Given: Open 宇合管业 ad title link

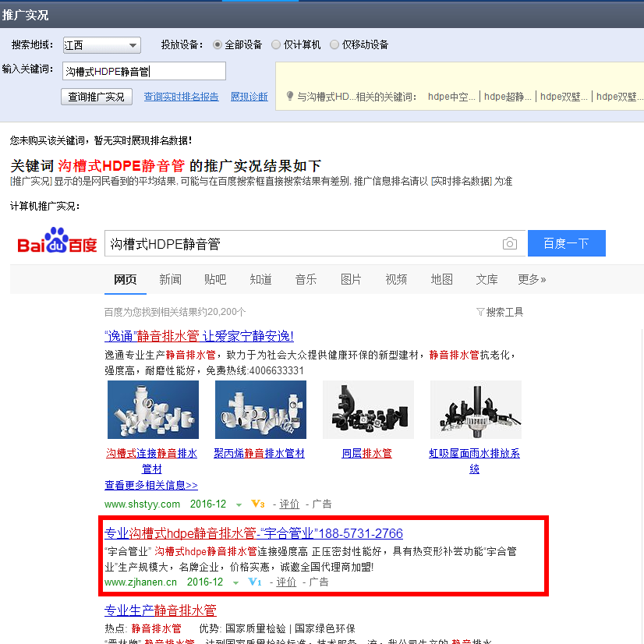Looking at the screenshot, I should coord(254,533).
